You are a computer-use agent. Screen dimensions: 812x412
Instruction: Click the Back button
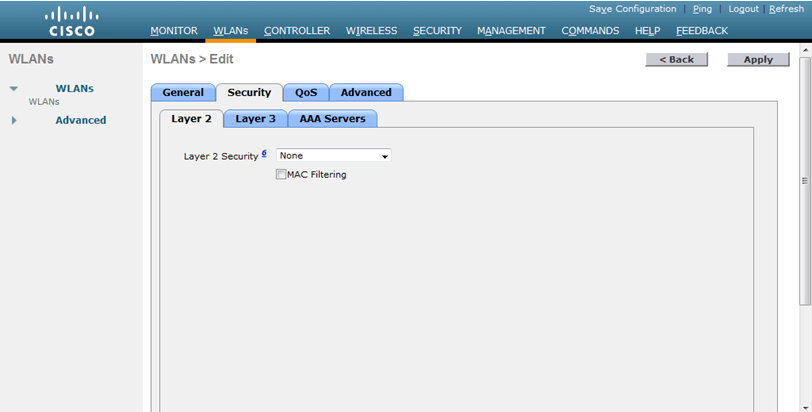click(x=676, y=59)
